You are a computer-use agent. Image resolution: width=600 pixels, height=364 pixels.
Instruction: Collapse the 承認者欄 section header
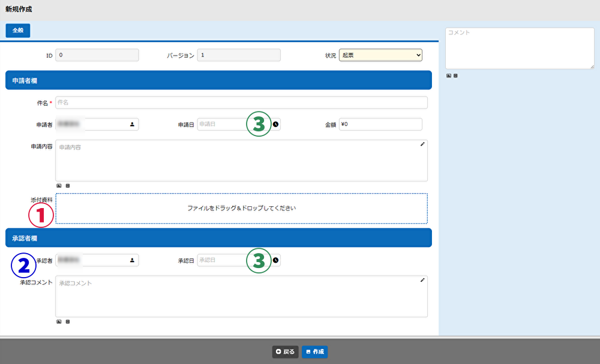pos(218,238)
